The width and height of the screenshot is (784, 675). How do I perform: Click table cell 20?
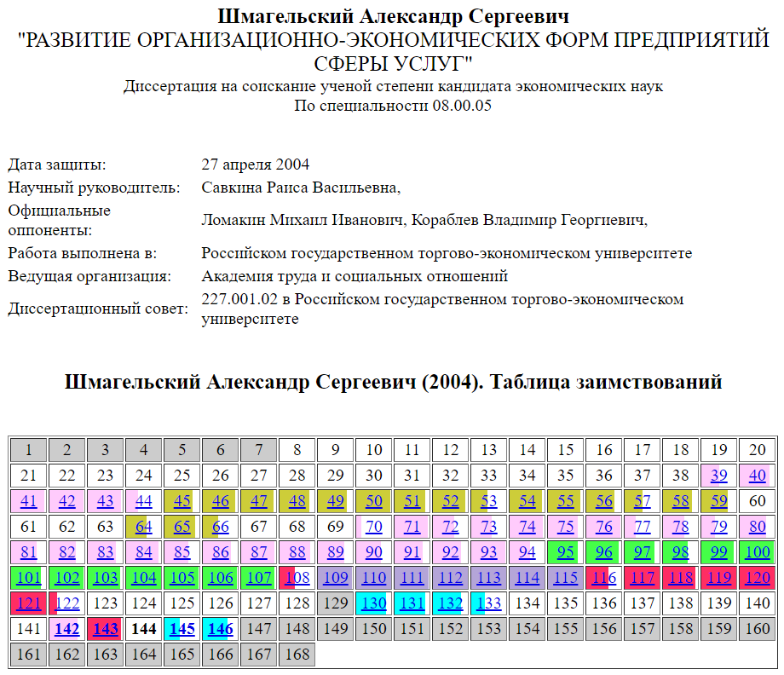tap(757, 449)
